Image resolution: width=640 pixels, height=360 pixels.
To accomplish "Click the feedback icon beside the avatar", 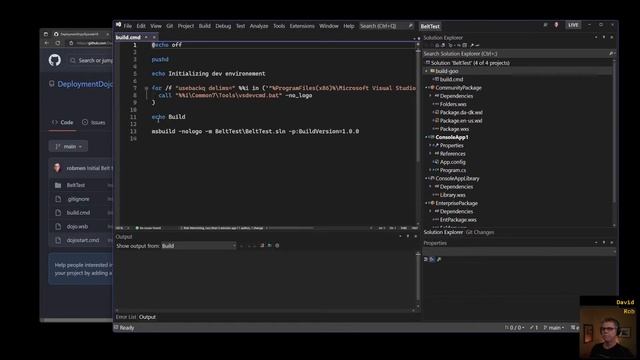I will click(545, 25).
